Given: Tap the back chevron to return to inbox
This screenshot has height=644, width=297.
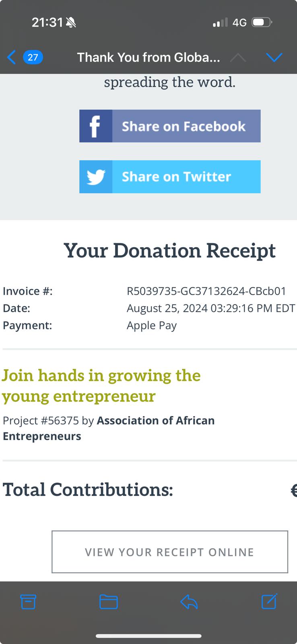Looking at the screenshot, I should click(x=11, y=57).
